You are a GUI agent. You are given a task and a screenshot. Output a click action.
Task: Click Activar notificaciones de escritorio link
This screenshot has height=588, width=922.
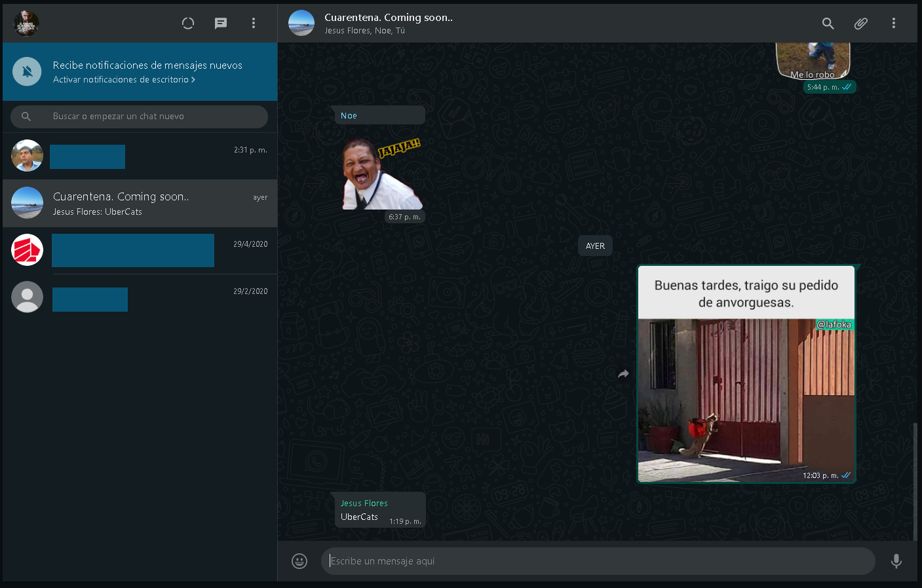[x=124, y=80]
